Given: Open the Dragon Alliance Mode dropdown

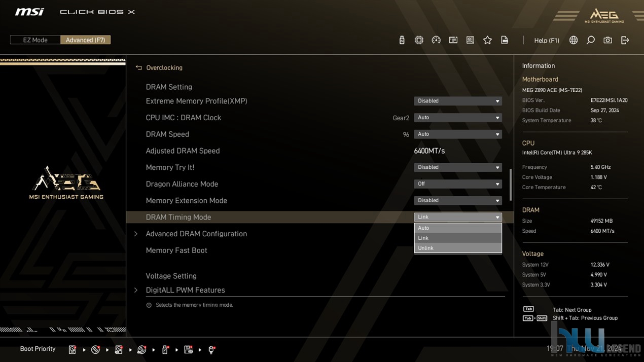Looking at the screenshot, I should click(458, 184).
